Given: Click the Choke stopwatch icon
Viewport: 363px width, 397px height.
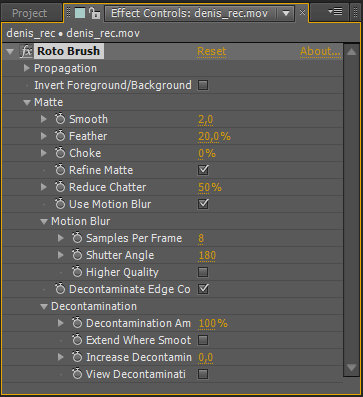Looking at the screenshot, I should (x=60, y=153).
